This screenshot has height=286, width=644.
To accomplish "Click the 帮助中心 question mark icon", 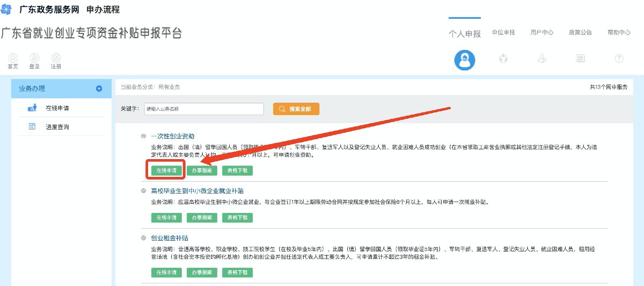I will (x=619, y=59).
